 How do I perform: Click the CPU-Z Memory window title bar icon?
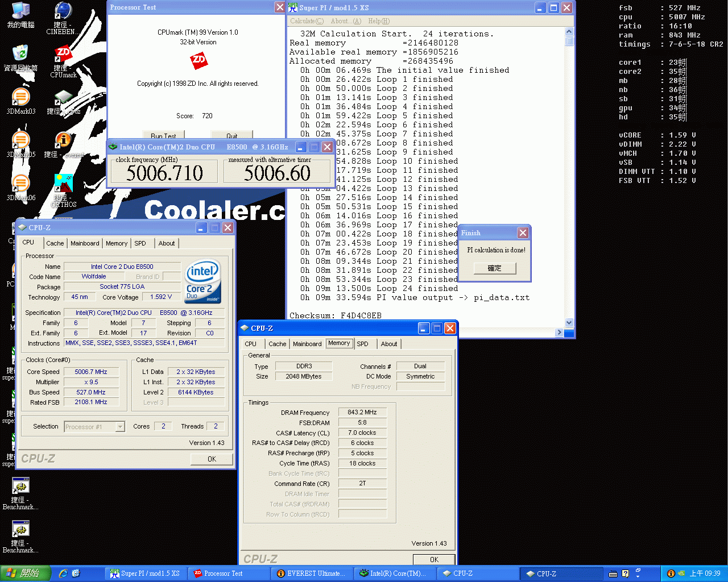tap(245, 328)
